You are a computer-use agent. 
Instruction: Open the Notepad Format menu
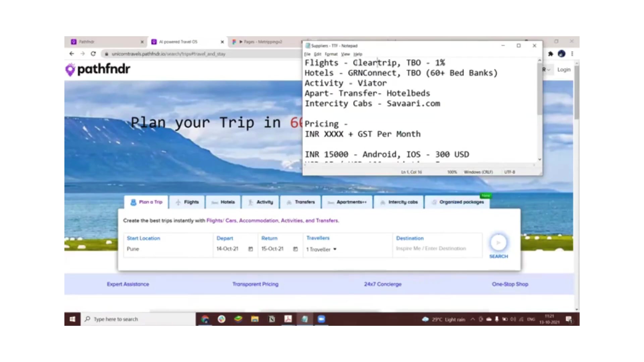(x=331, y=54)
